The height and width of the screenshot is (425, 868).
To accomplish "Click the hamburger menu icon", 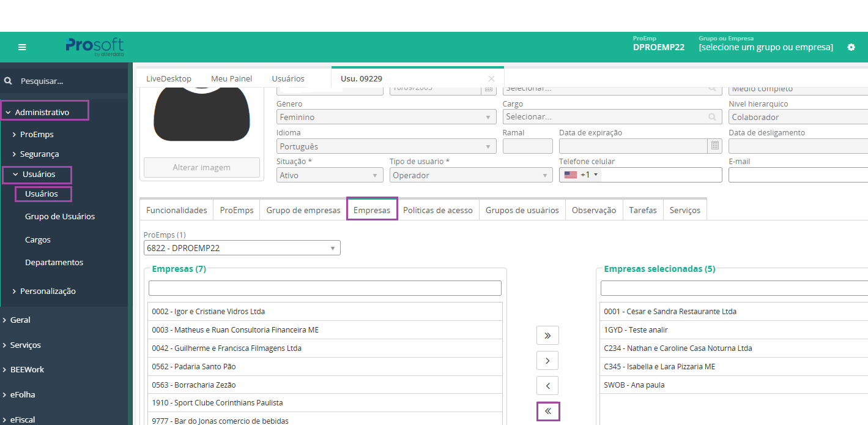I will click(x=22, y=47).
